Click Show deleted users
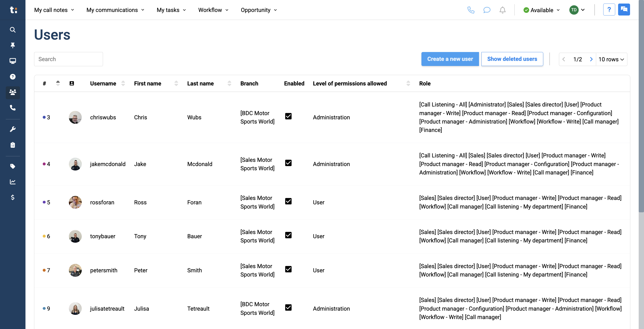The width and height of the screenshot is (644, 329). click(512, 59)
